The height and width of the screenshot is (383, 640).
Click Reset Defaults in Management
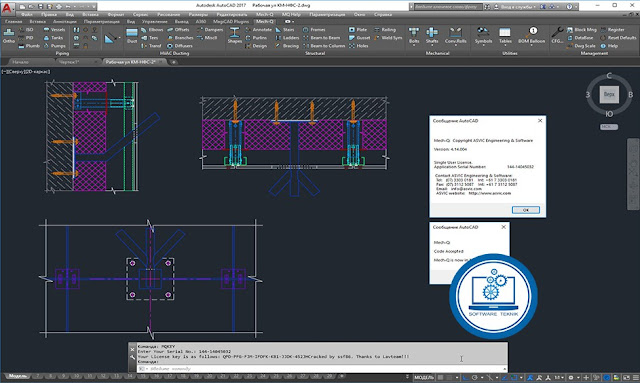point(618,38)
